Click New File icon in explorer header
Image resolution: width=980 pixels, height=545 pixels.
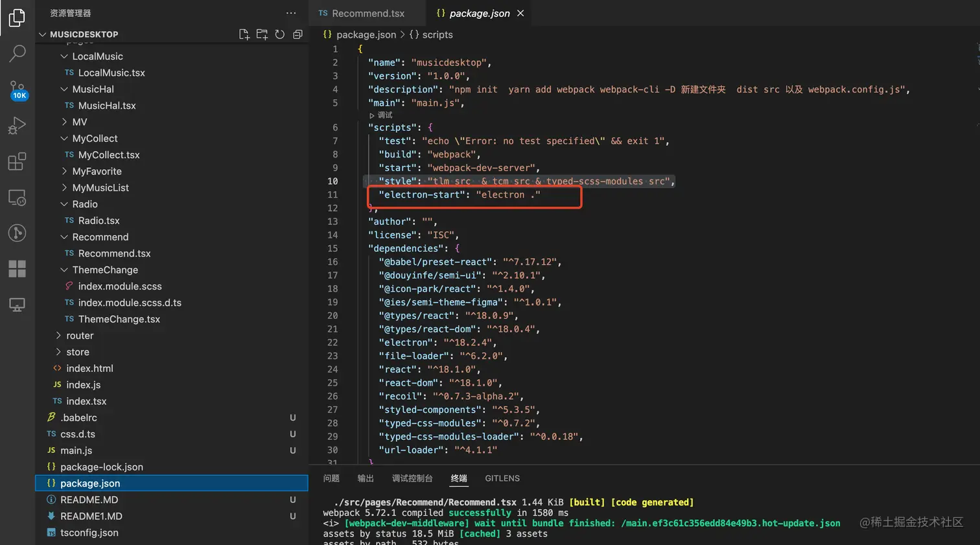[x=244, y=34]
